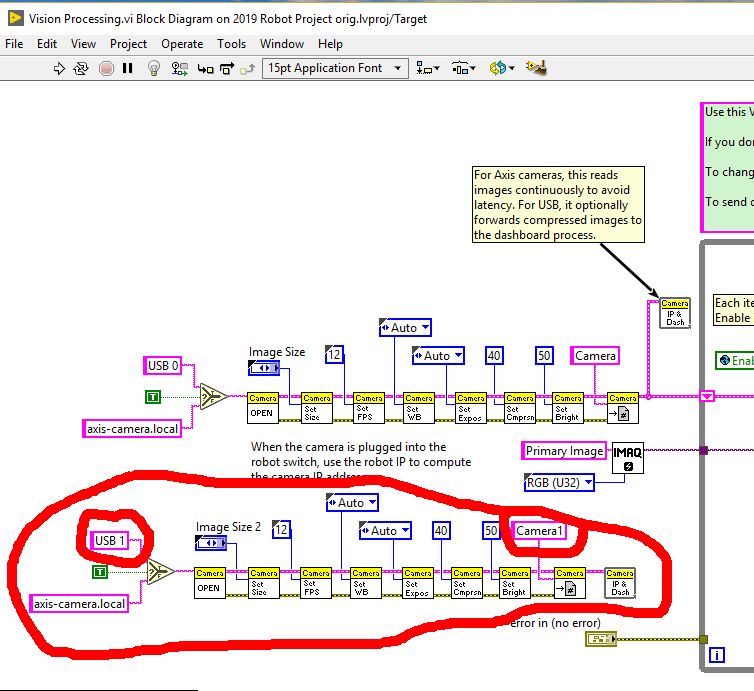Click the Step Over button

coord(226,69)
